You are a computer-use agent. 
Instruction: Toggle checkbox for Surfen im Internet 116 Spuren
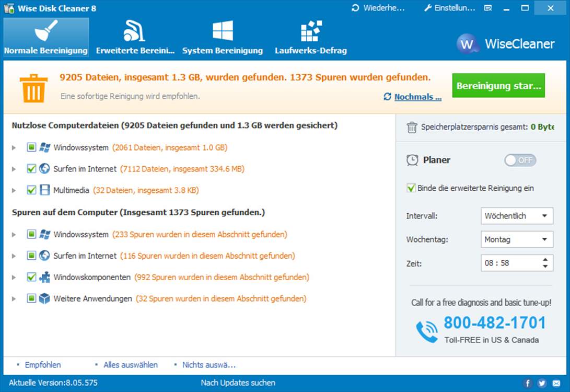(x=31, y=256)
